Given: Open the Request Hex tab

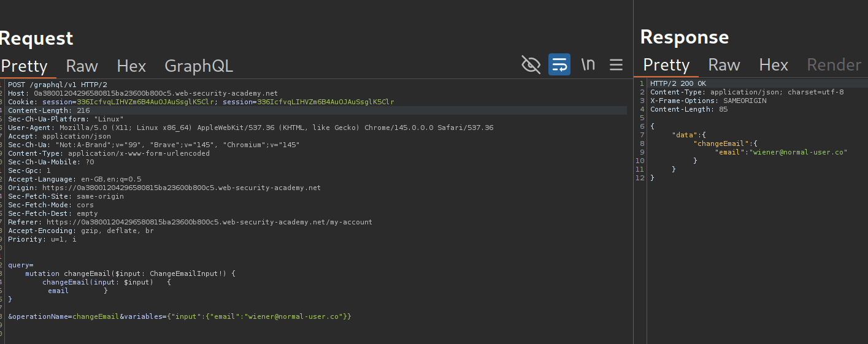Looking at the screenshot, I should point(131,66).
